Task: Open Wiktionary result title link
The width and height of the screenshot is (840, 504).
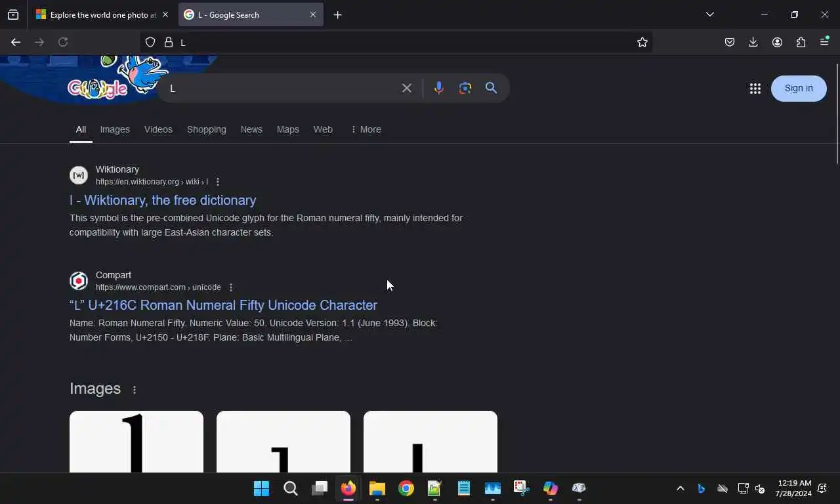Action: point(163,200)
